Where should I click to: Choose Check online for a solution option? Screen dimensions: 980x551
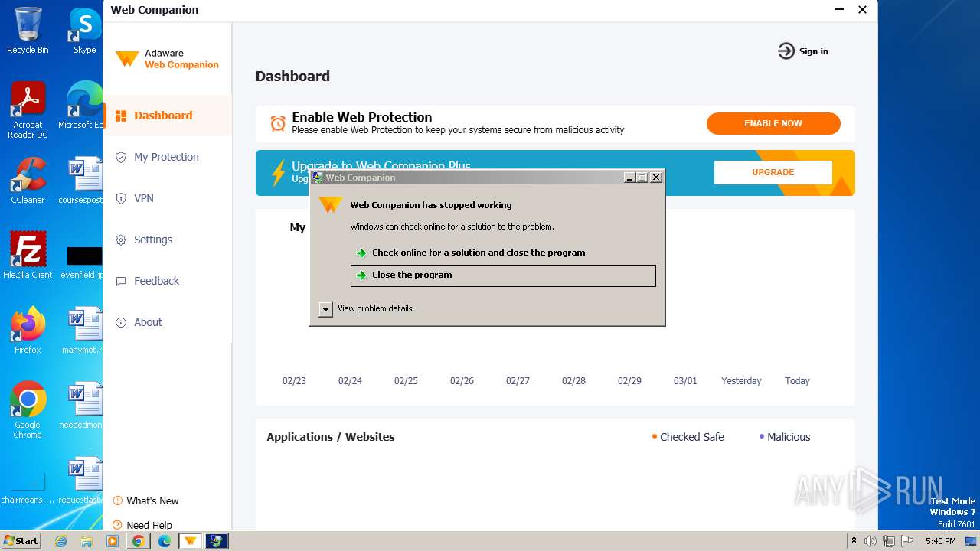point(503,253)
